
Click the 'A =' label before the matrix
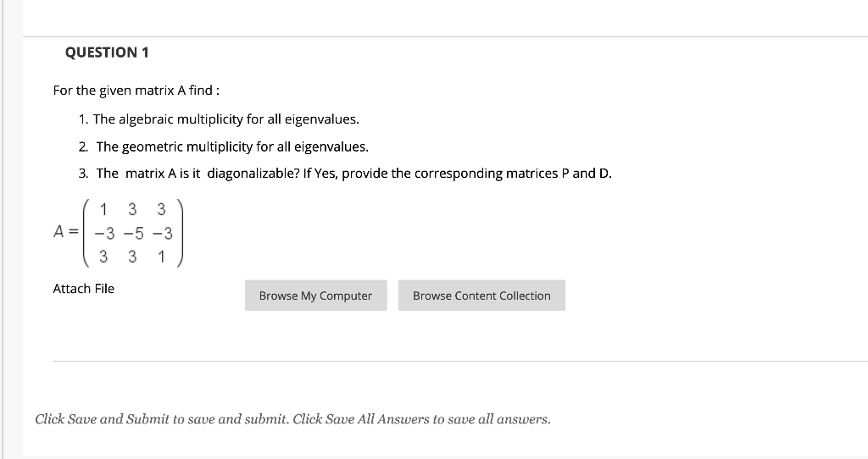66,231
